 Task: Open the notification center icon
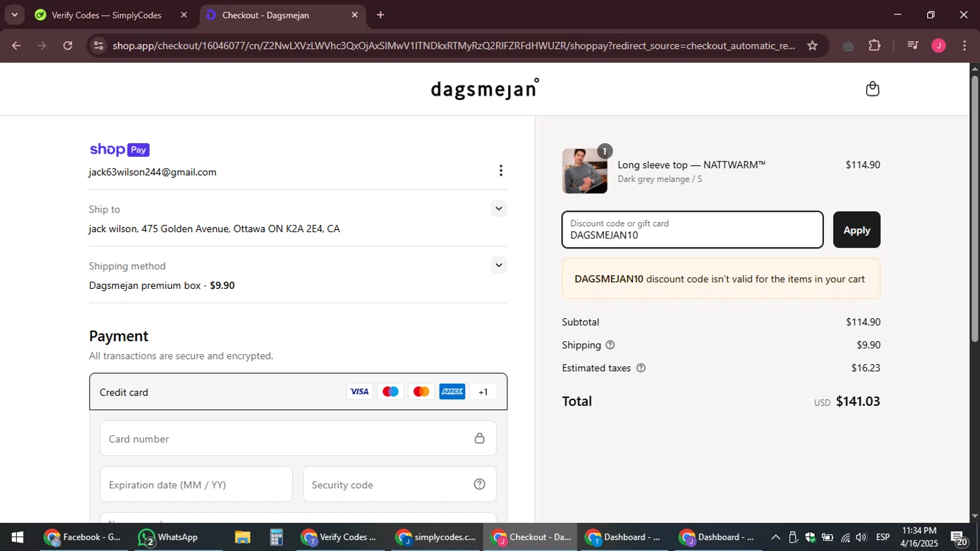(x=960, y=538)
